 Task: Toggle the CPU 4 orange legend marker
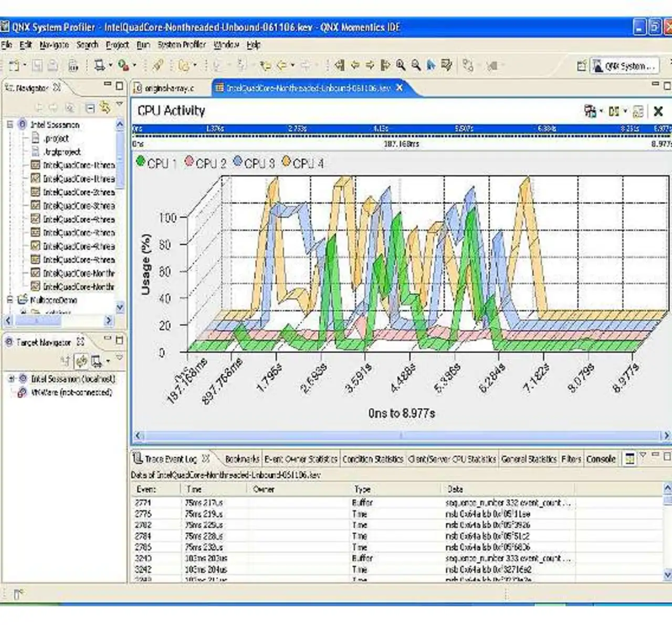[x=286, y=161]
